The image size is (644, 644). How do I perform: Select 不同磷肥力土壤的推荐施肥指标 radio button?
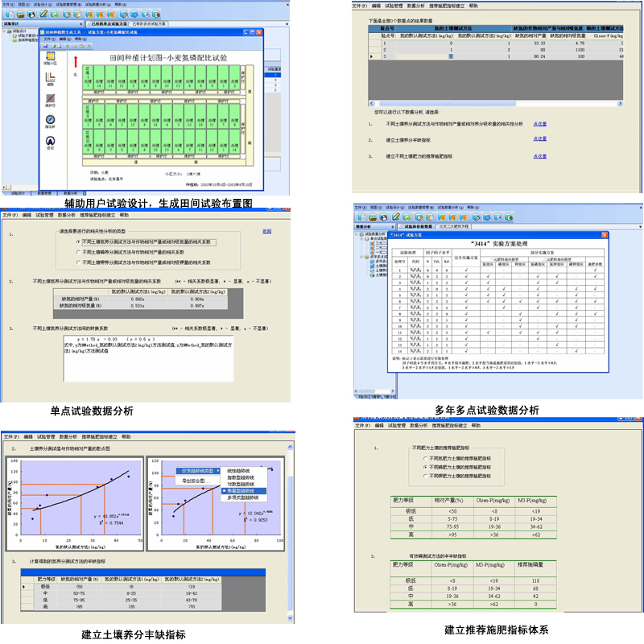425,468
